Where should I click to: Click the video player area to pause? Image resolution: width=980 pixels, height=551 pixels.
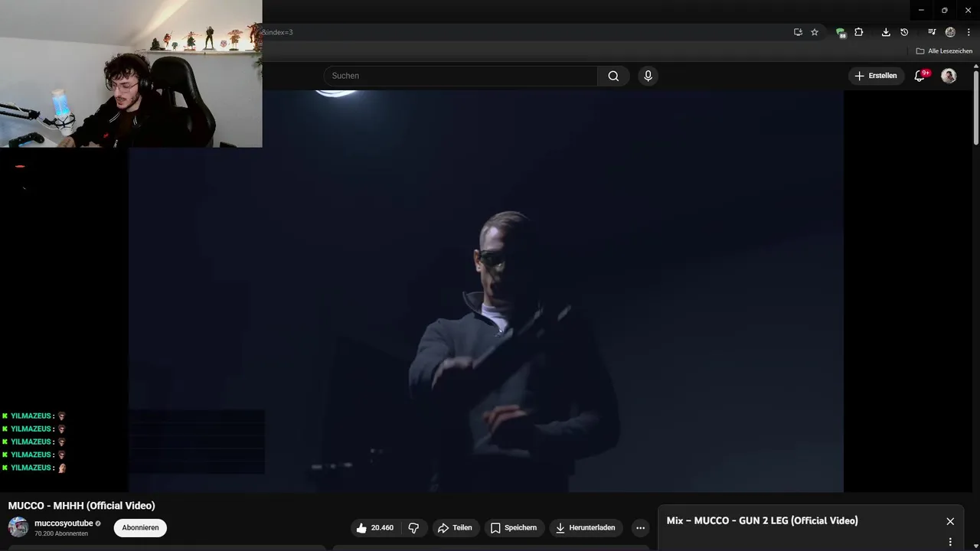(x=486, y=291)
